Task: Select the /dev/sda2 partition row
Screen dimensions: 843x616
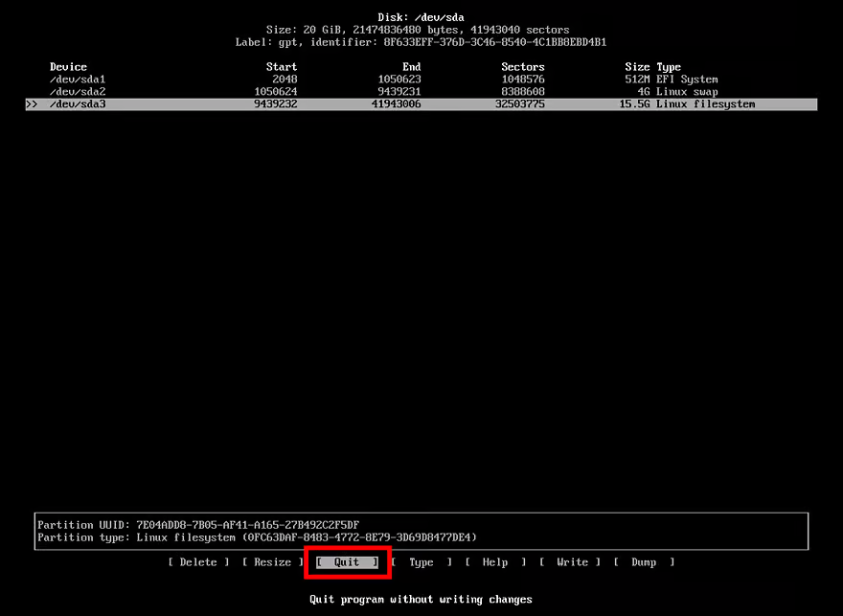Action: (77, 92)
